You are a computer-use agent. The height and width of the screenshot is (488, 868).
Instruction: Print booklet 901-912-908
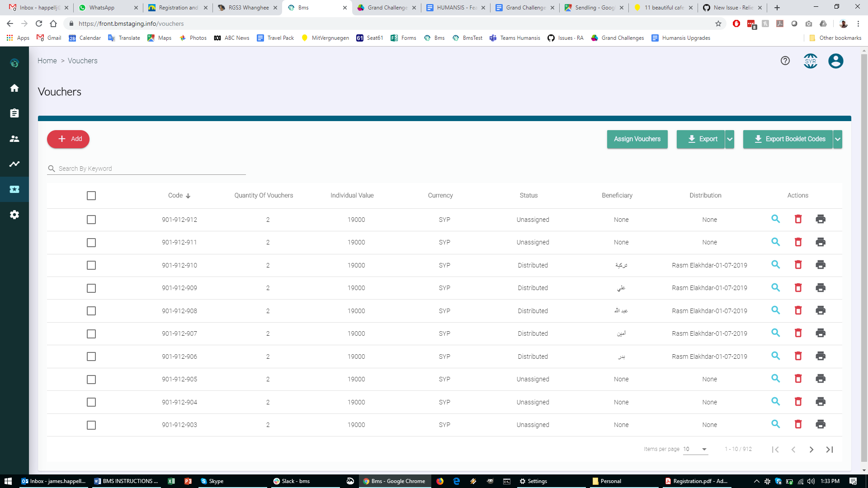[x=821, y=310]
